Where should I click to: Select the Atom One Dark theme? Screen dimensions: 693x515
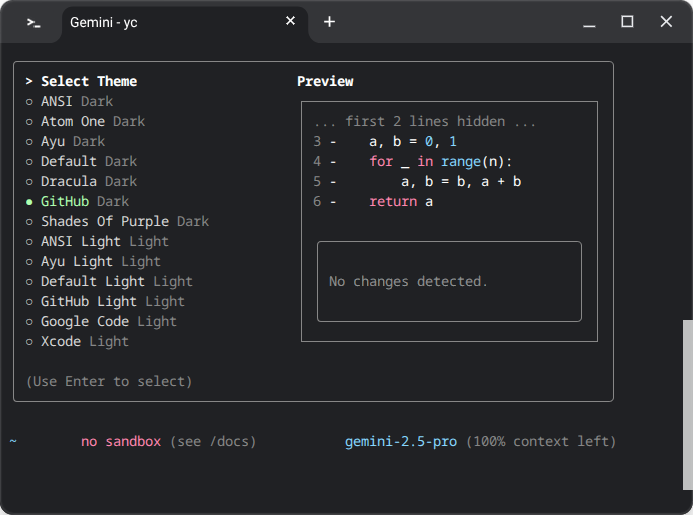click(x=85, y=122)
